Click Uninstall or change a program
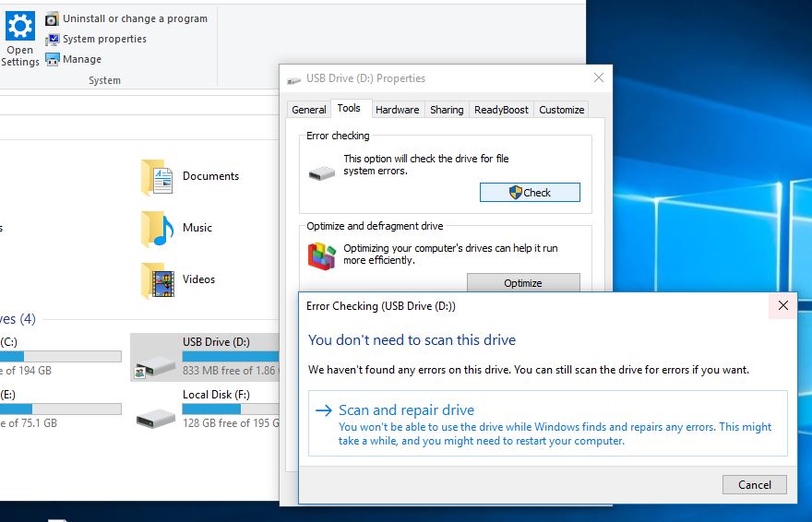This screenshot has height=522, width=812. click(x=135, y=18)
